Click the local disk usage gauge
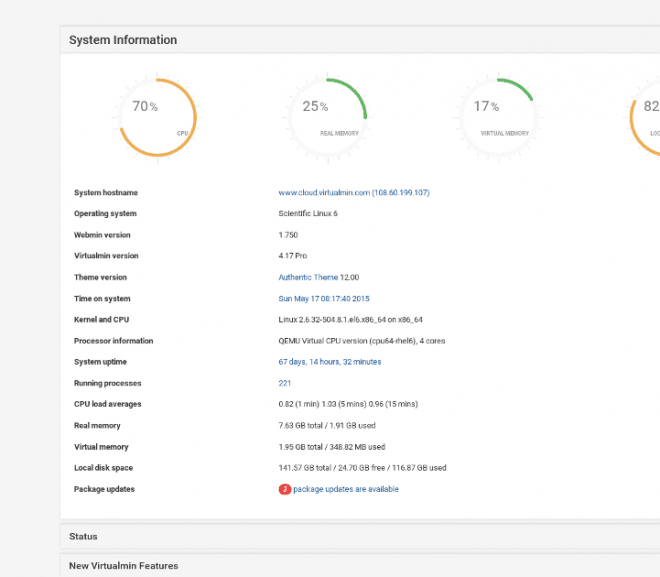Screen dimensions: 660x577 pyautogui.click(x=644, y=117)
